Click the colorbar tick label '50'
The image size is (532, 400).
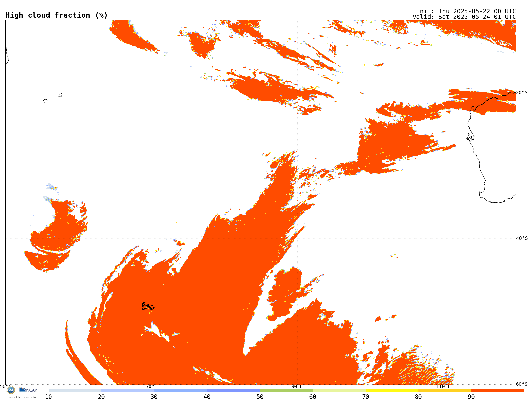pos(260,397)
